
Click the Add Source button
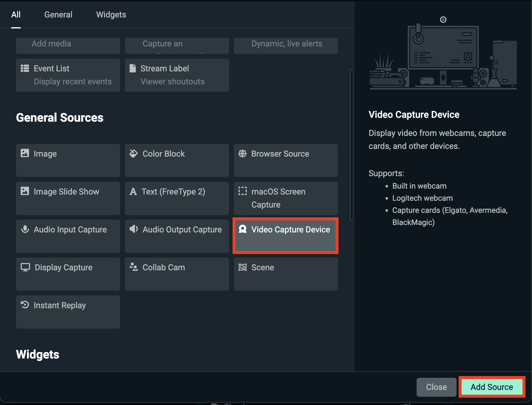point(491,387)
